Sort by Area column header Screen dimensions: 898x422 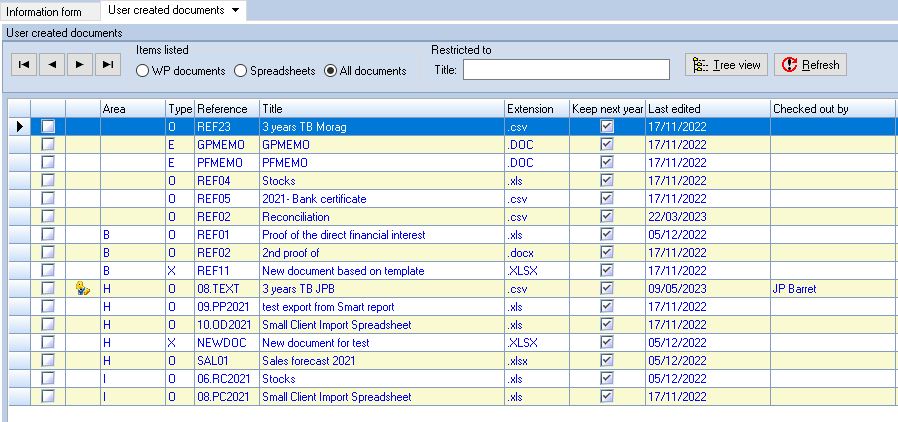pos(133,109)
